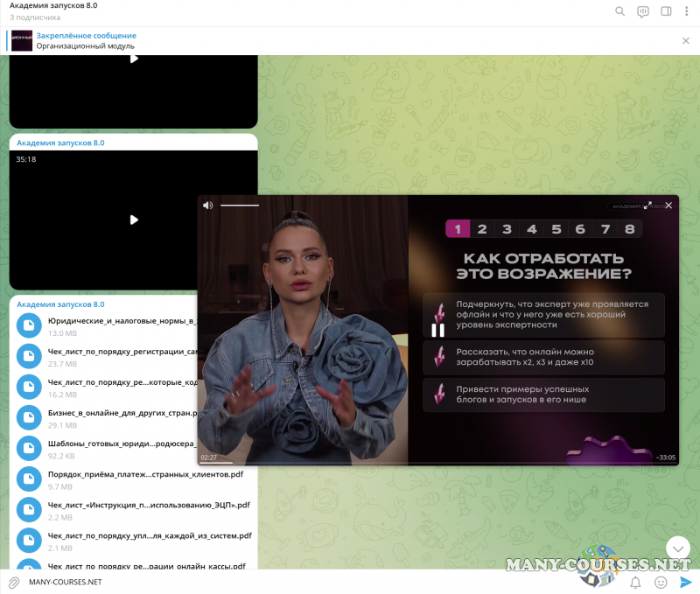Viewport: 700px width, 594px height.
Task: Play the 35:18 video in chat
Action: [x=134, y=220]
